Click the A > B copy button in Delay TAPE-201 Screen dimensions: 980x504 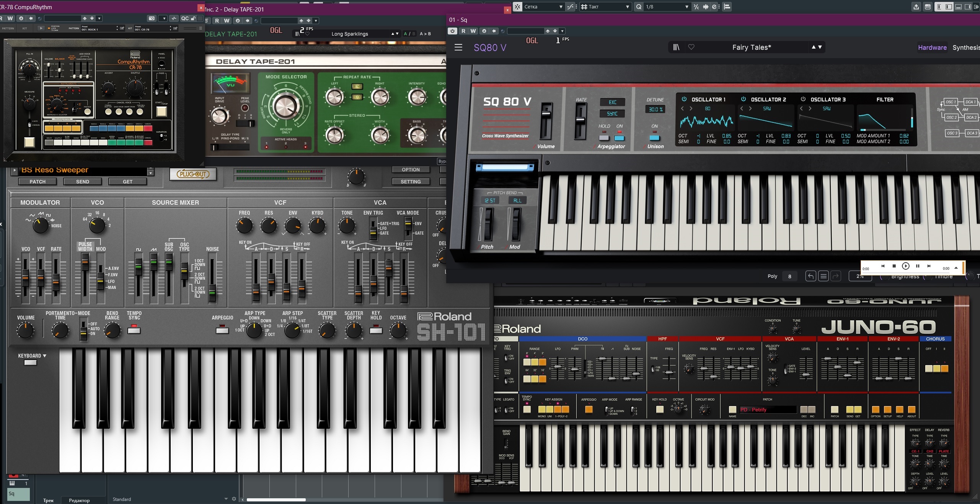[x=425, y=34]
